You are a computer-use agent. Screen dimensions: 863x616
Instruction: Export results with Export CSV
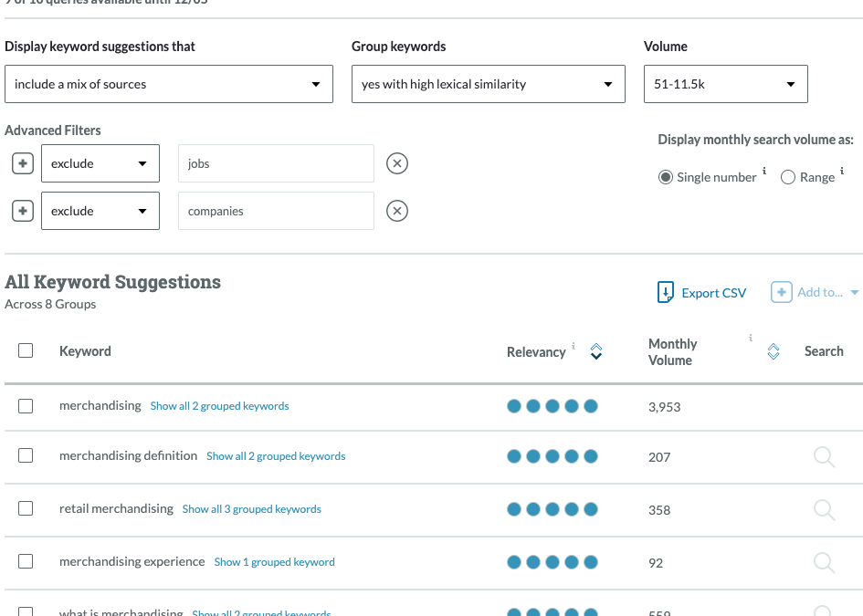click(702, 293)
